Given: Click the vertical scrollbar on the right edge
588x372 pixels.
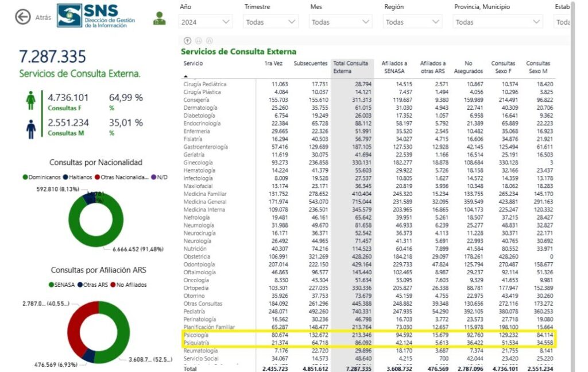Looking at the screenshot, I should [573, 186].
